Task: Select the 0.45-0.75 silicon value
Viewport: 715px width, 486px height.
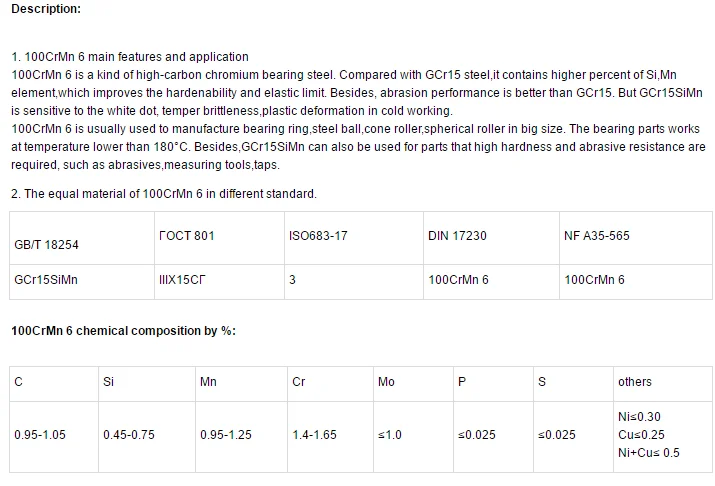Action: click(129, 434)
